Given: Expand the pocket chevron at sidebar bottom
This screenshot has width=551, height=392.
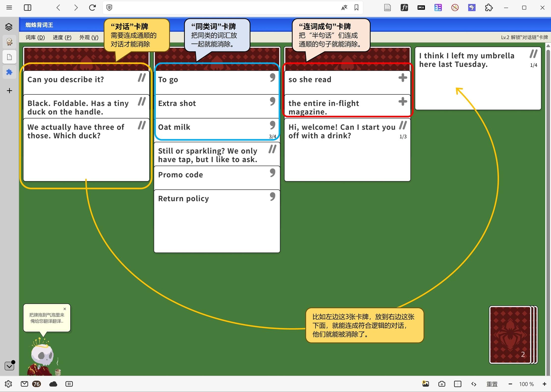Looking at the screenshot, I should [x=9, y=366].
